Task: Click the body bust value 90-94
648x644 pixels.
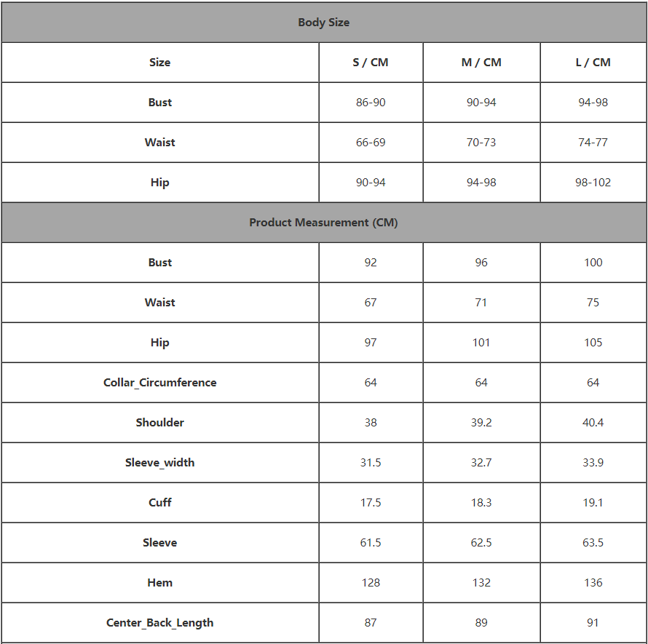Action: point(481,103)
